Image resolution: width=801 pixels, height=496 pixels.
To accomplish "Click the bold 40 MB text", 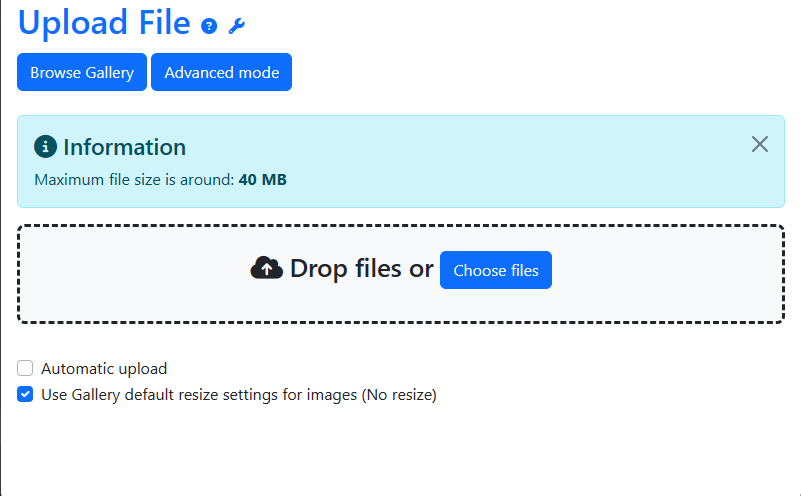I will (262, 180).
